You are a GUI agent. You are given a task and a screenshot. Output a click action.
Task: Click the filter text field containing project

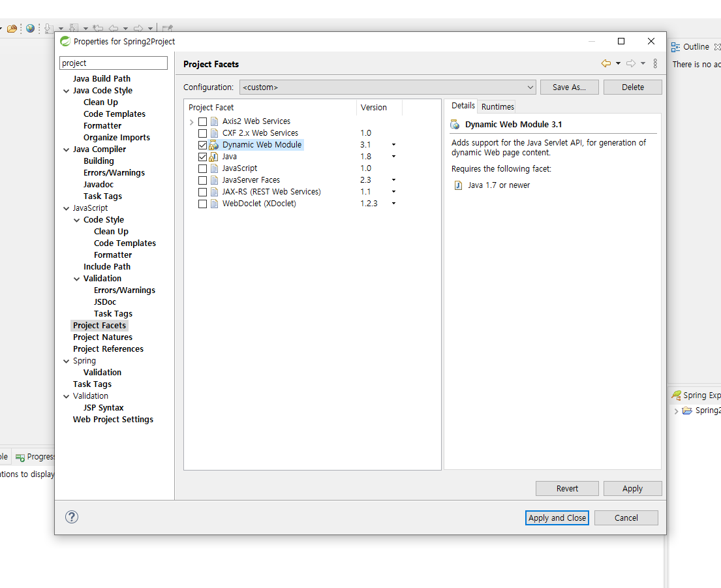pos(113,63)
